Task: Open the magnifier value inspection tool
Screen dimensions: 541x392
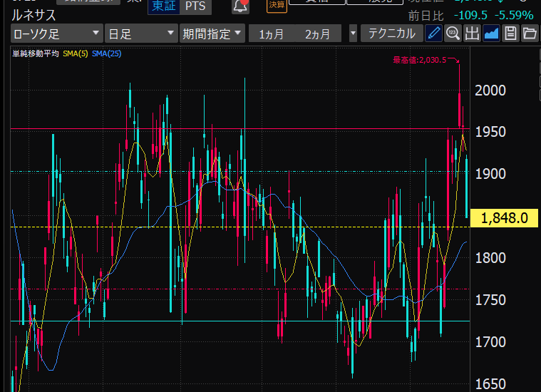Action: click(x=453, y=33)
